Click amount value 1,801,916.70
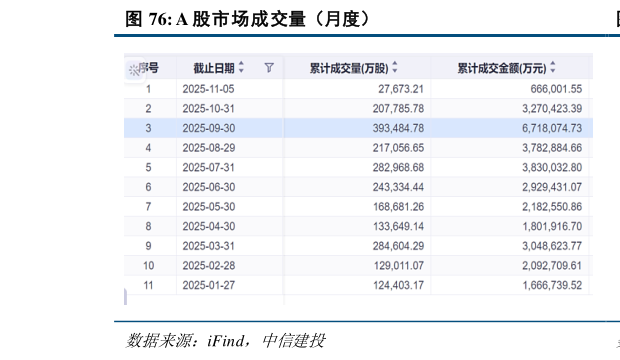The height and width of the screenshot is (360, 620). pyautogui.click(x=552, y=226)
